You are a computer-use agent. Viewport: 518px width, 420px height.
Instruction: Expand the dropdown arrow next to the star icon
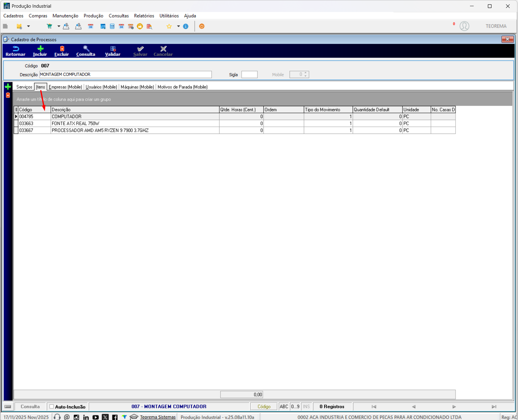click(x=178, y=26)
